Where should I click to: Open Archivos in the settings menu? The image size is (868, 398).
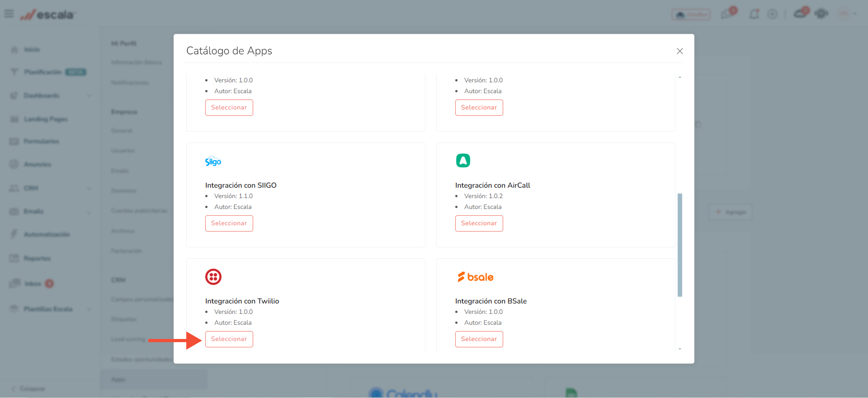(x=123, y=231)
